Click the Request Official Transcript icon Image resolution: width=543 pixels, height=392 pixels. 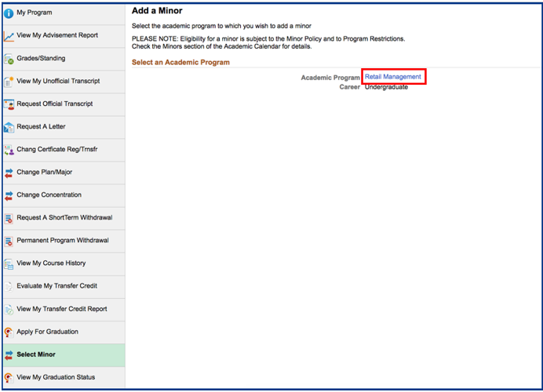(9, 104)
